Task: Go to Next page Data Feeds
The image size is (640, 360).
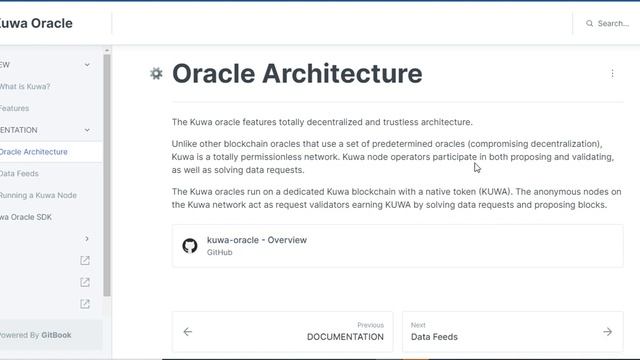Action: coord(513,331)
